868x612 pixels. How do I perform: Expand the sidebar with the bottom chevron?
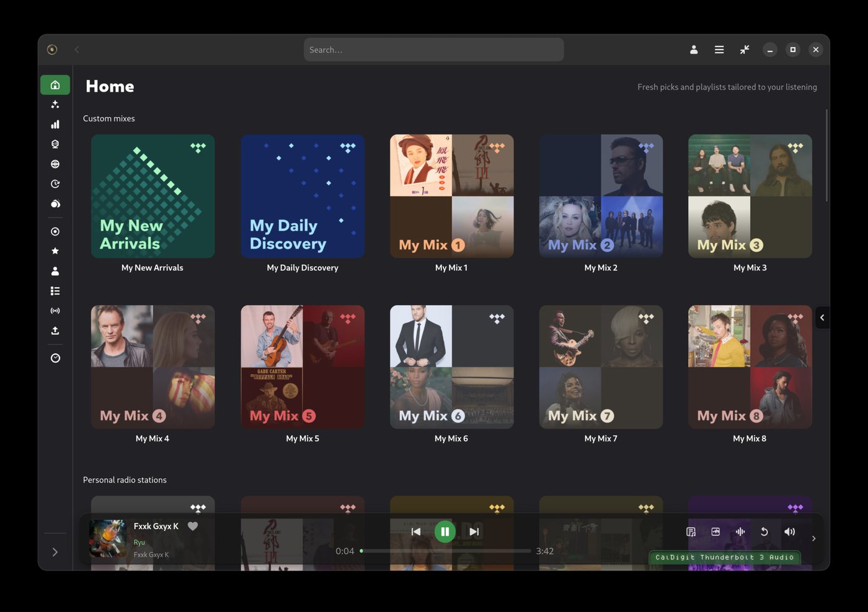(x=55, y=552)
